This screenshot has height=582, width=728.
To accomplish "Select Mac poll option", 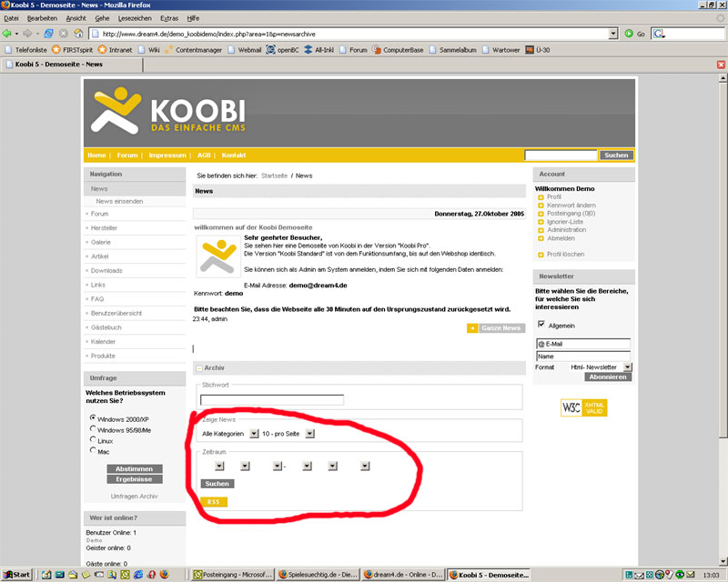I will point(93,450).
